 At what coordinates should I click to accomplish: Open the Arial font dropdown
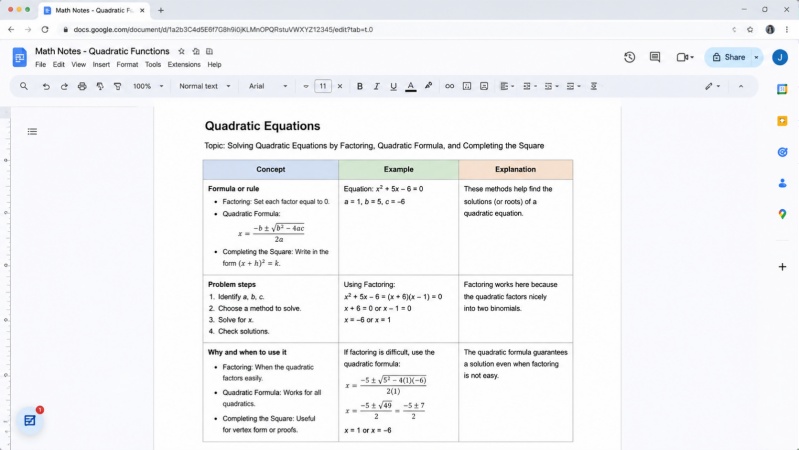point(268,86)
